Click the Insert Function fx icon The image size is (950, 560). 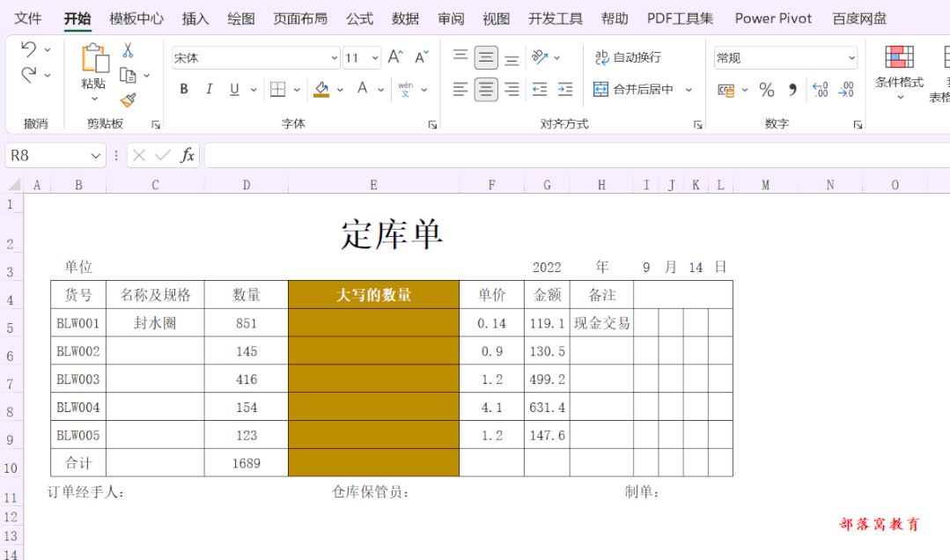(188, 155)
